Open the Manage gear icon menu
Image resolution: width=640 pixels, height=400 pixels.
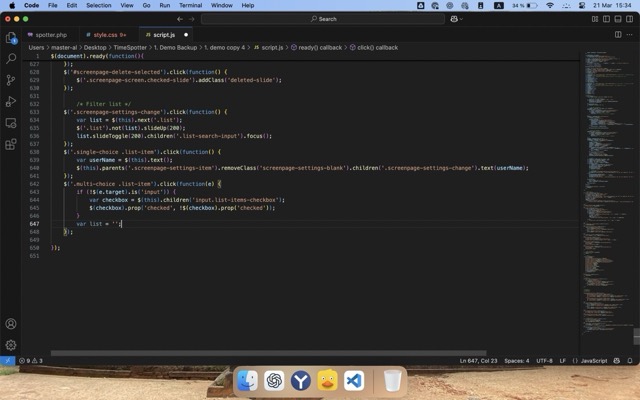point(11,344)
